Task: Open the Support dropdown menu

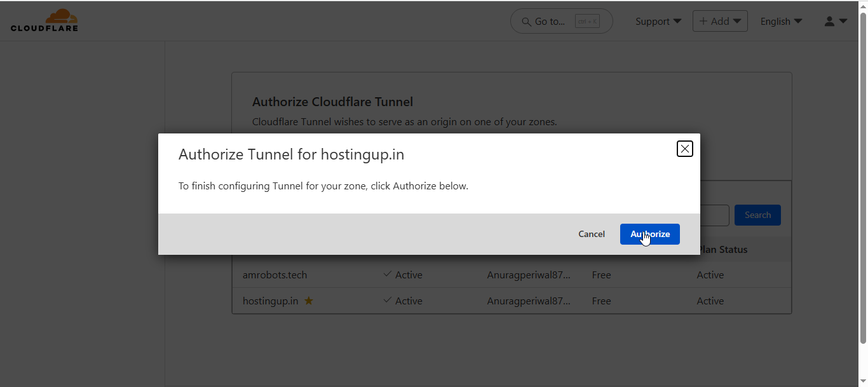Action: click(x=658, y=21)
